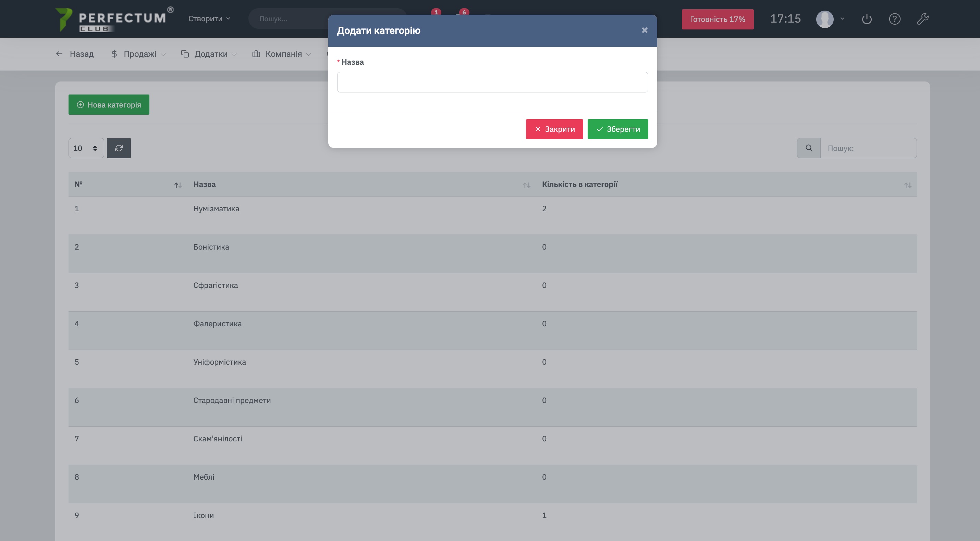This screenshot has width=980, height=541.
Task: Open the wrench settings icon
Action: 922,19
